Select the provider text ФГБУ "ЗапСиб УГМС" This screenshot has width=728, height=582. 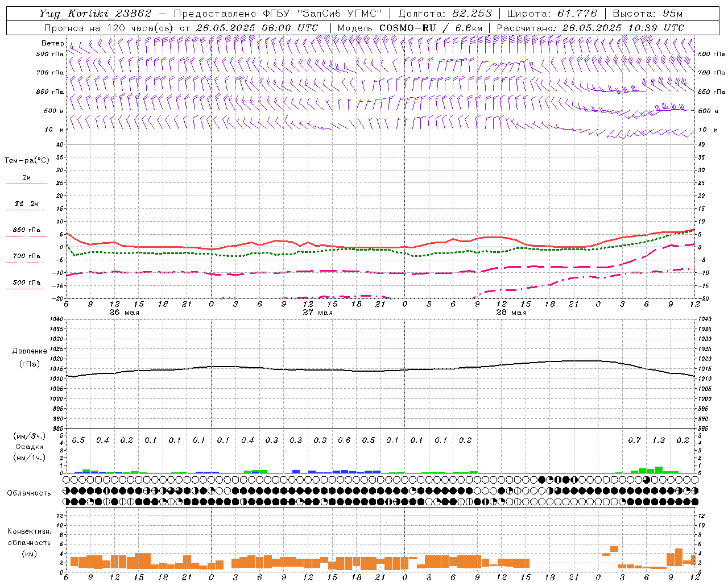(322, 14)
